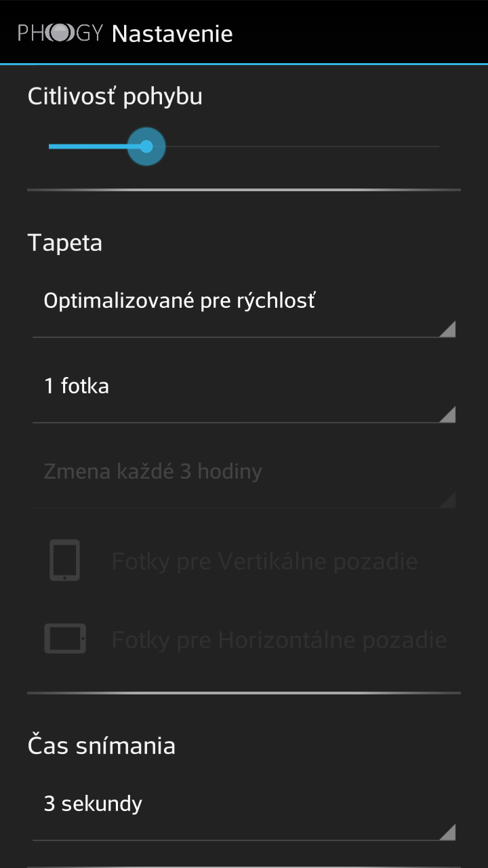Open the '3 sekundy' capture time dropdown
This screenshot has width=488, height=868.
point(244,812)
